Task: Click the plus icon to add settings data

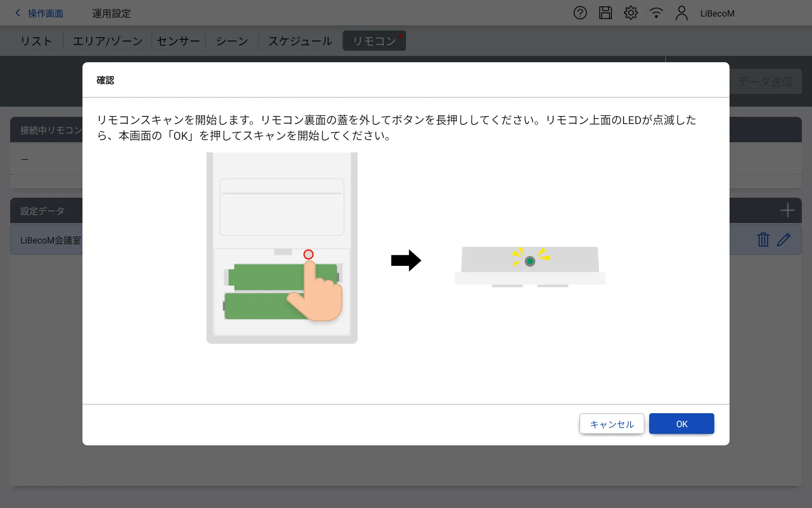Action: (787, 210)
